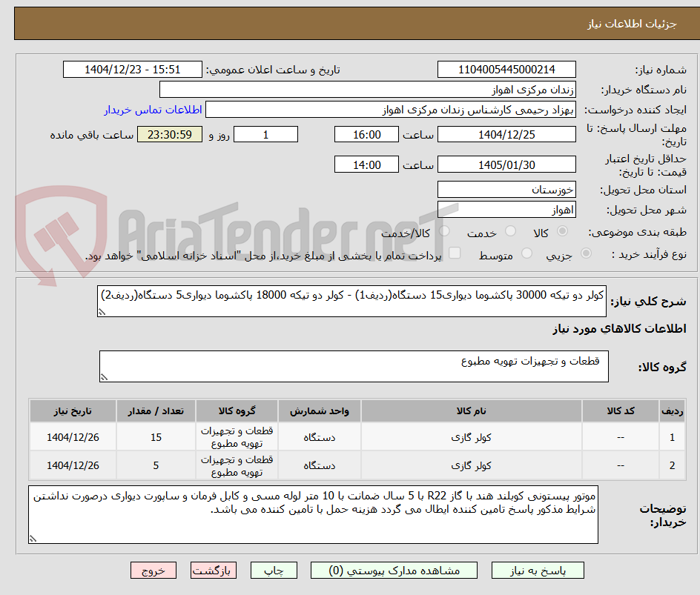The image size is (700, 595).
Task: Click the نام کالا column header
Action: click(471, 410)
